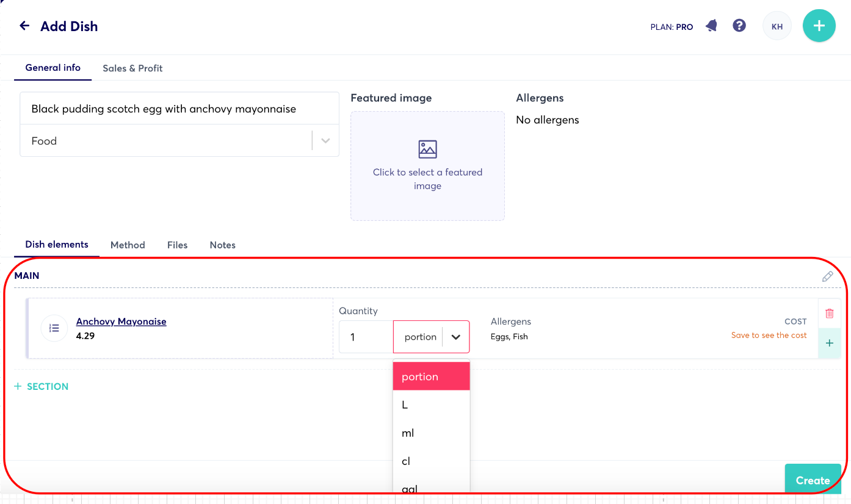Click the Quantity input showing 1
This screenshot has height=504, width=851.
click(366, 337)
